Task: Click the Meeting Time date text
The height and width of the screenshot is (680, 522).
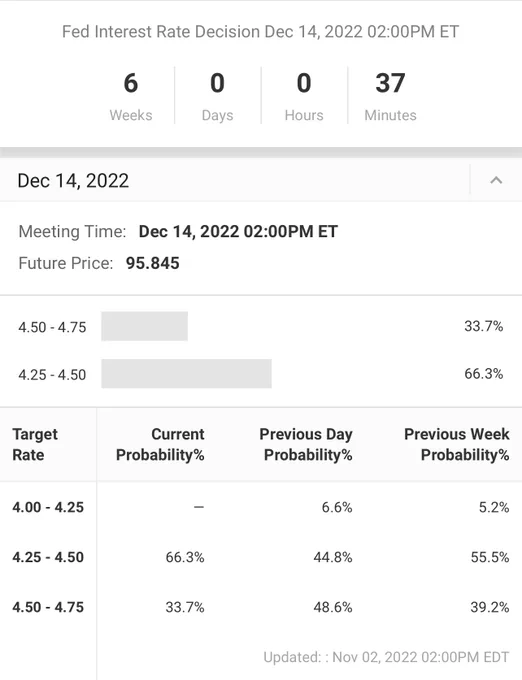Action: coord(238,232)
